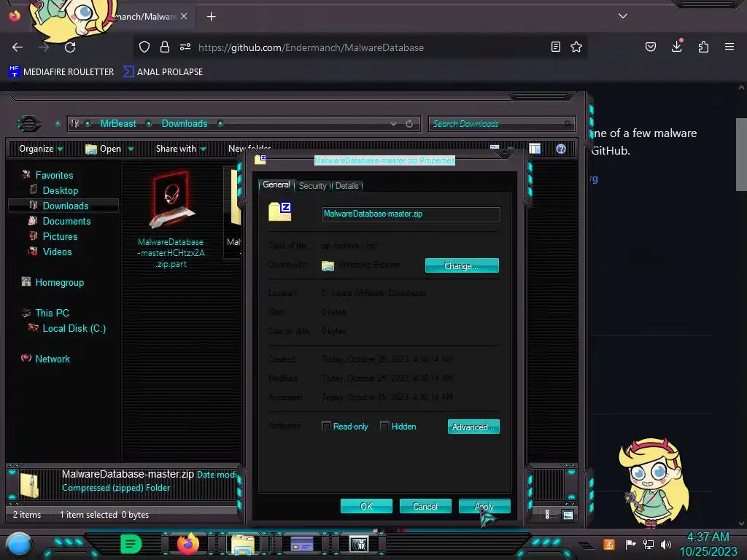Expand the Explorer address history dropdown

(x=393, y=124)
